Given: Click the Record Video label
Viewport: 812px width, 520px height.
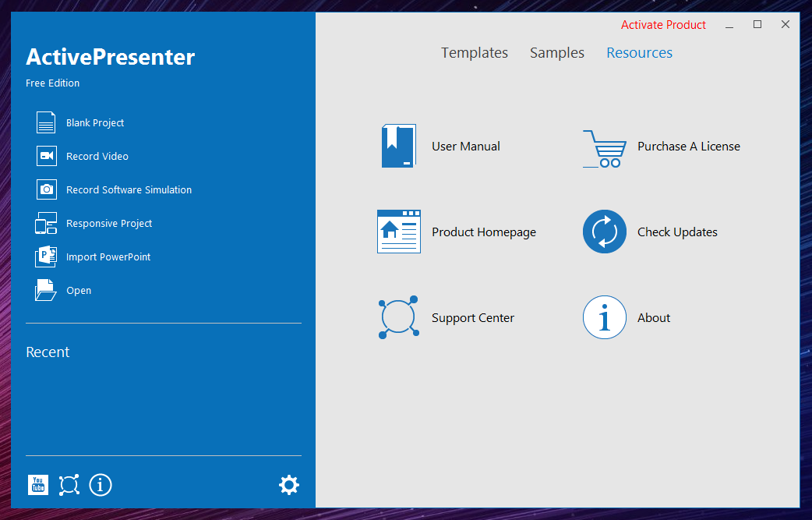Looking at the screenshot, I should 97,156.
